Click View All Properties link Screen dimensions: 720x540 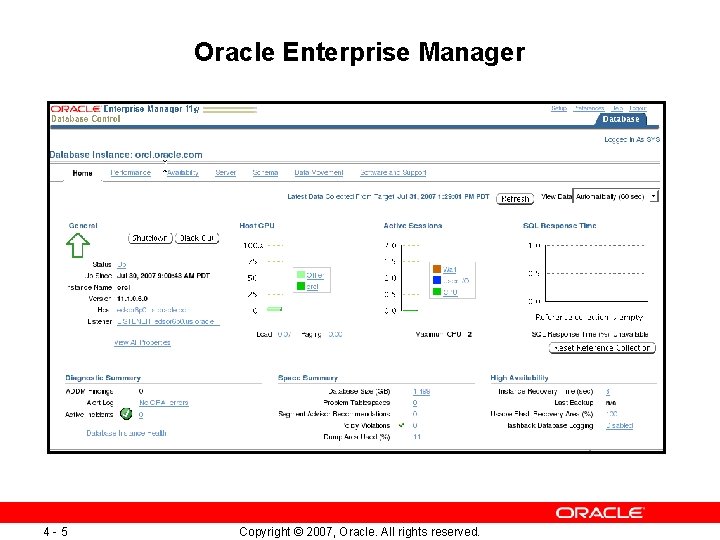[142, 343]
